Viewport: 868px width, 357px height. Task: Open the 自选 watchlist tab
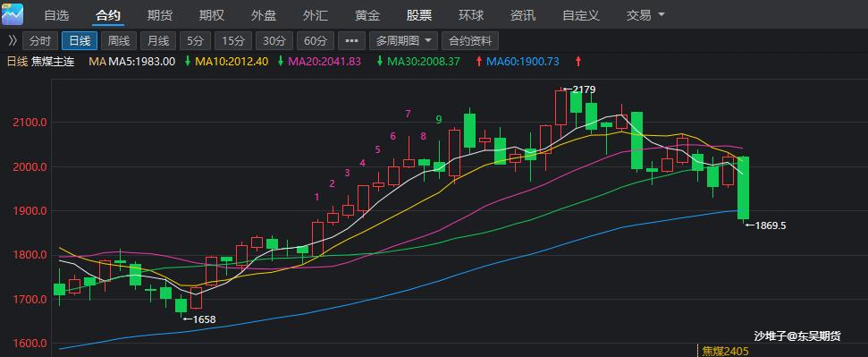click(56, 15)
